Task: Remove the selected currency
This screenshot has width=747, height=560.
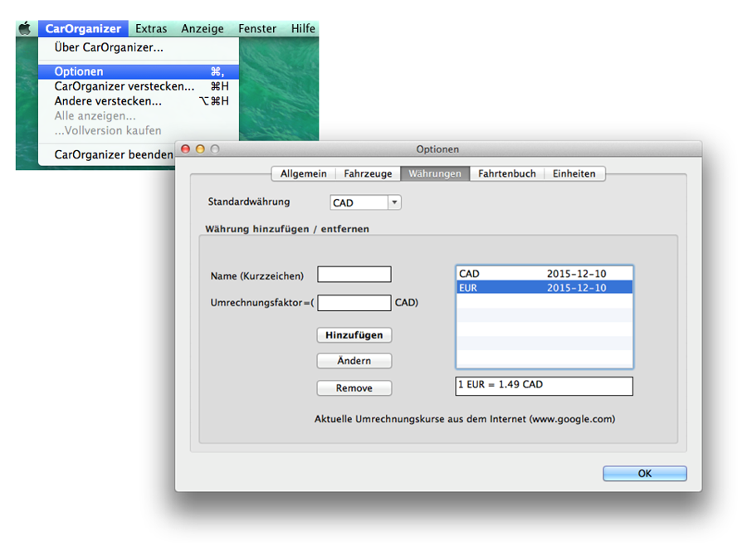Action: pyautogui.click(x=354, y=388)
